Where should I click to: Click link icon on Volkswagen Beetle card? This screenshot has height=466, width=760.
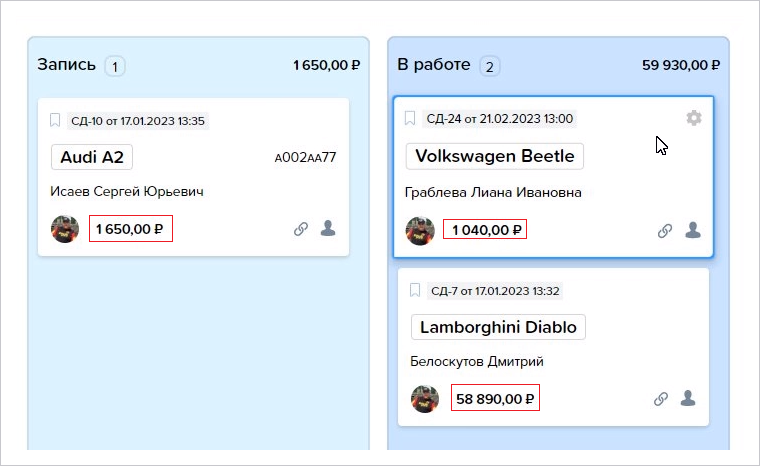[x=665, y=230]
